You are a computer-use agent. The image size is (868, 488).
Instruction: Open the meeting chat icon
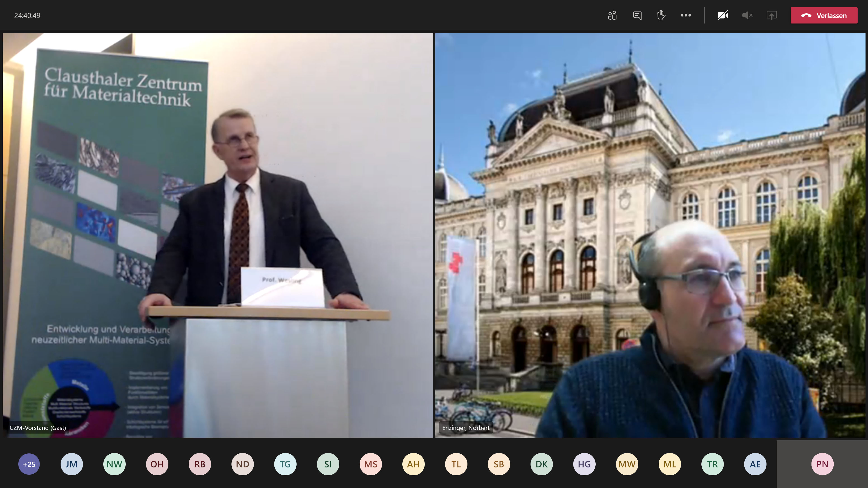637,16
